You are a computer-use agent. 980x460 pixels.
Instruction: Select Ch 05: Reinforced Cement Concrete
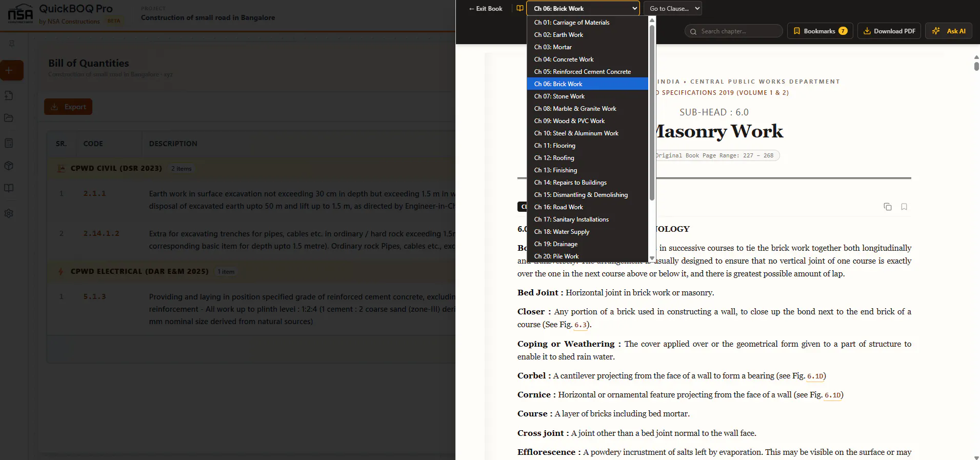pos(588,72)
